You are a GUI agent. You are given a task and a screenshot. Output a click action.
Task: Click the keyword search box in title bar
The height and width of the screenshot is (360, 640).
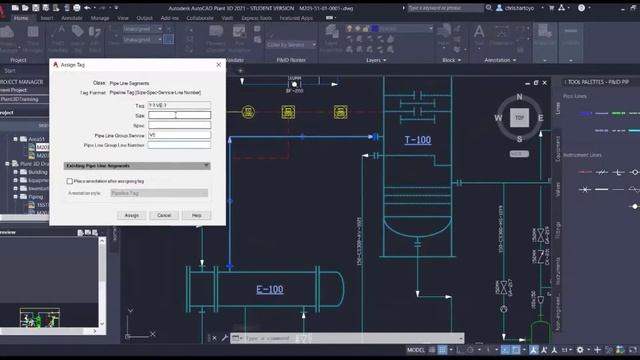pos(445,8)
